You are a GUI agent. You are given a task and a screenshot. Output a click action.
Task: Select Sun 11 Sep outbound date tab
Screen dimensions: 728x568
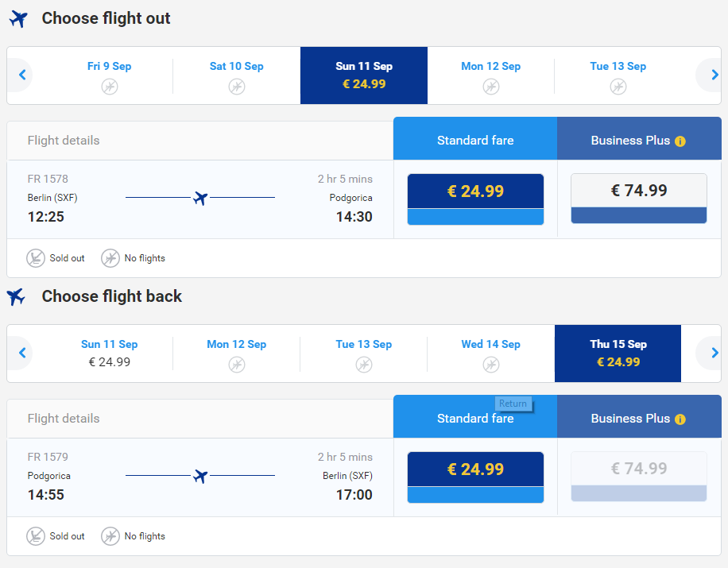(364, 75)
